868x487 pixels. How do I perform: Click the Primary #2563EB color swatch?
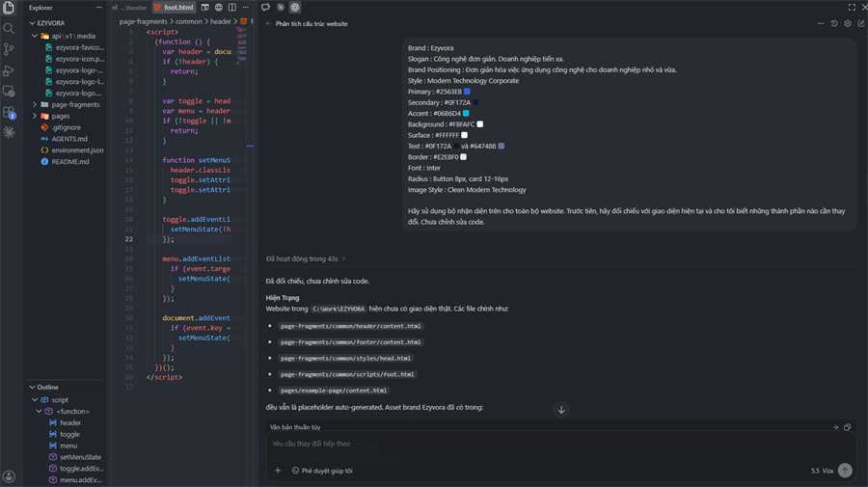coord(467,92)
